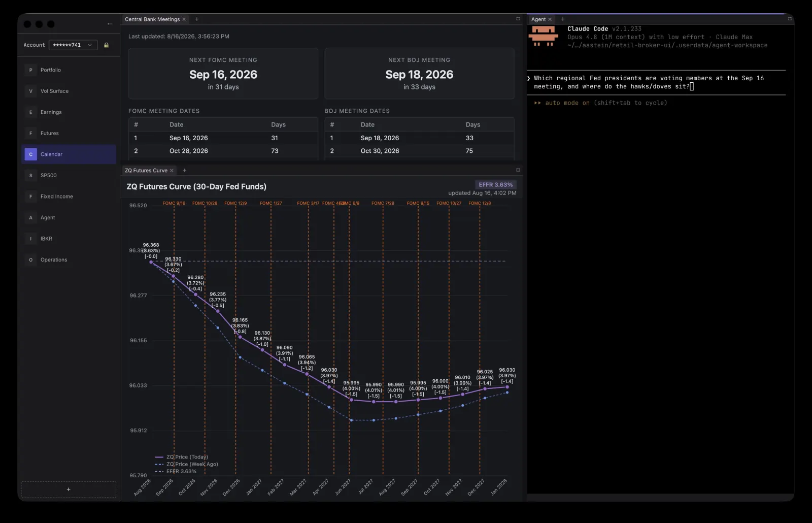Open the Portfolio sidebar item
Viewport: 812px width, 523px height.
point(69,70)
